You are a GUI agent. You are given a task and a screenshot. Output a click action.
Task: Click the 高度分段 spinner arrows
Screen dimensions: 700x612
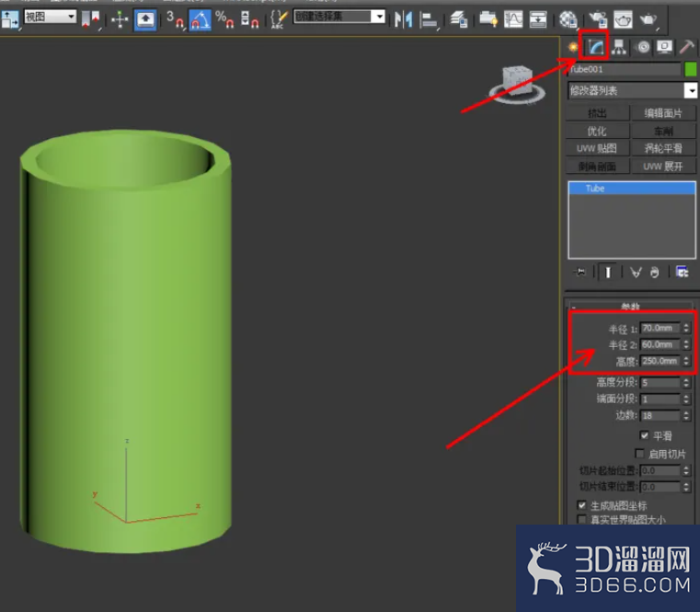[686, 383]
